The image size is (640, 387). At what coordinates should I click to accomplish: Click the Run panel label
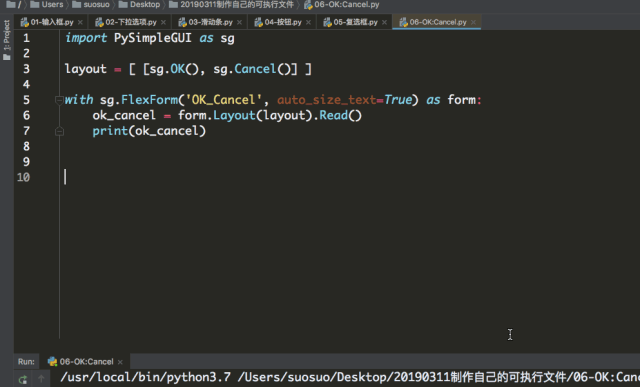pos(26,362)
